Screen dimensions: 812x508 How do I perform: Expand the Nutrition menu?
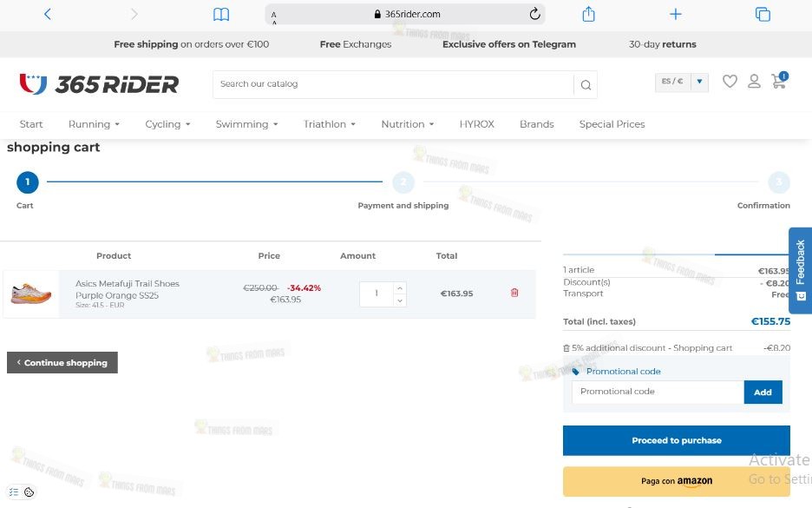[408, 124]
